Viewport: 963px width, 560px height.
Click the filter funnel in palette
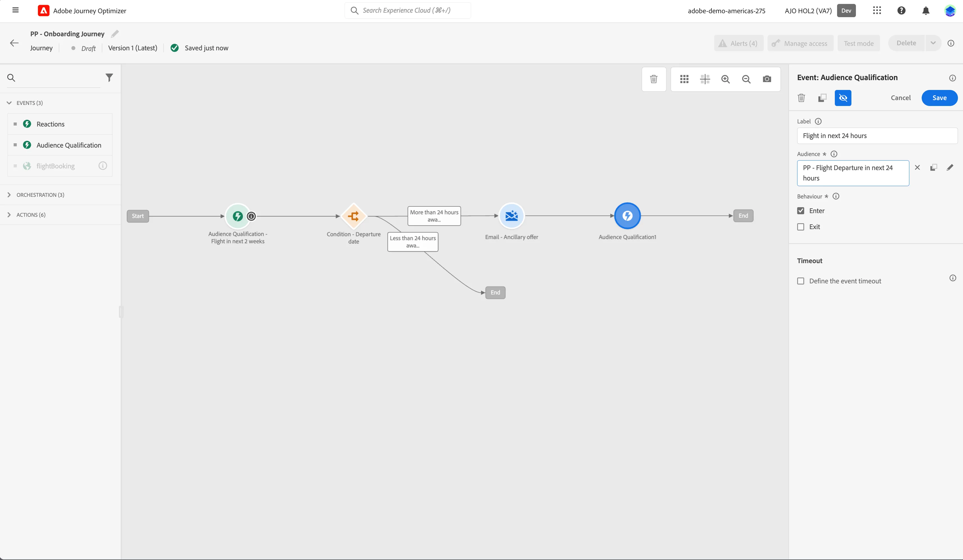click(x=109, y=78)
